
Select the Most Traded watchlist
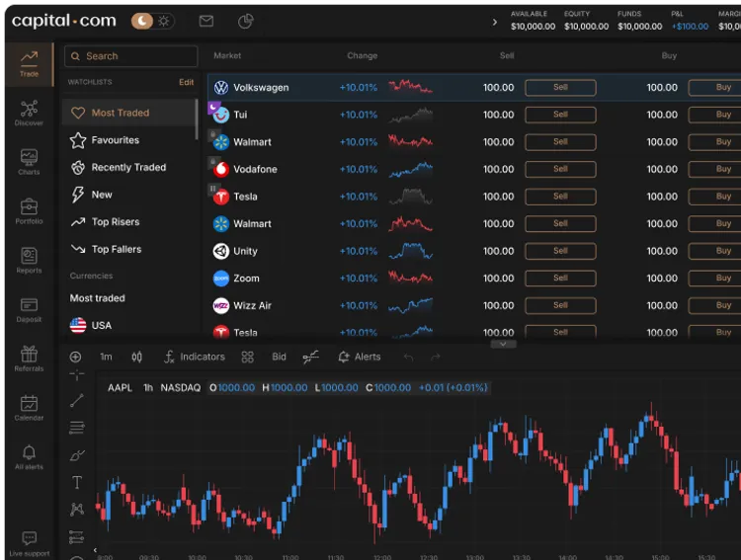click(129, 113)
